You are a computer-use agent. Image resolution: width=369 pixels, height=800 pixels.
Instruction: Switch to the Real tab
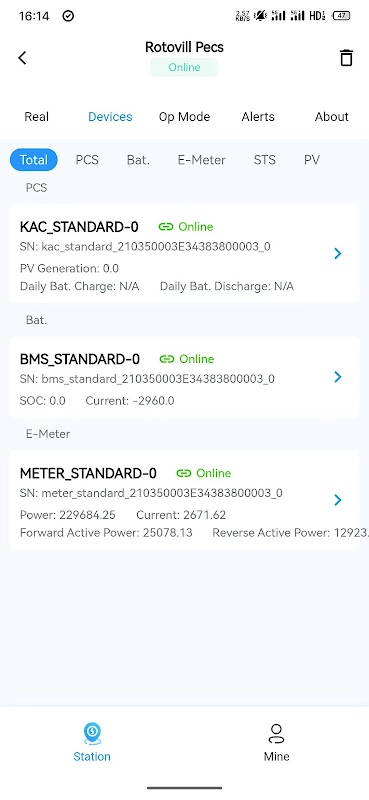[x=37, y=117]
